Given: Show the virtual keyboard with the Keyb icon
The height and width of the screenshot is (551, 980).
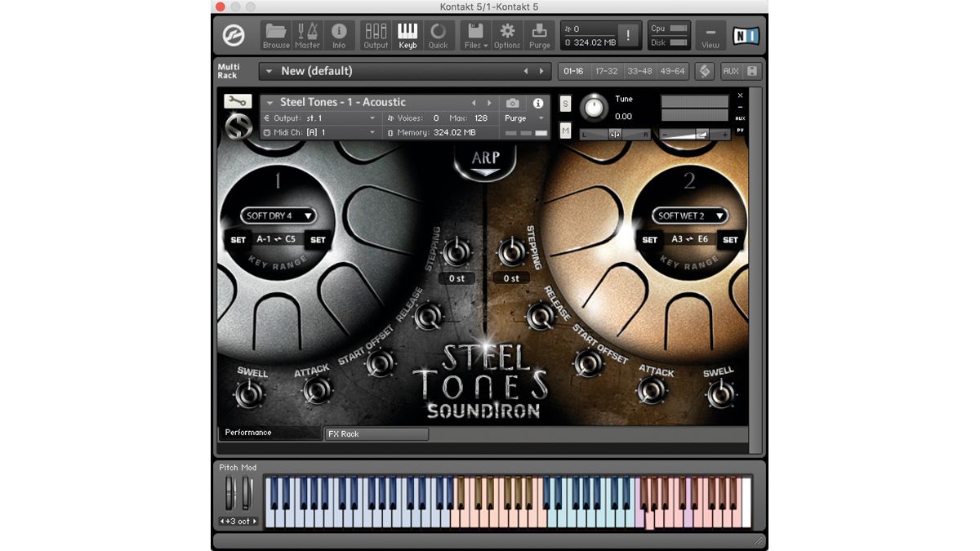Looking at the screenshot, I should (x=408, y=34).
